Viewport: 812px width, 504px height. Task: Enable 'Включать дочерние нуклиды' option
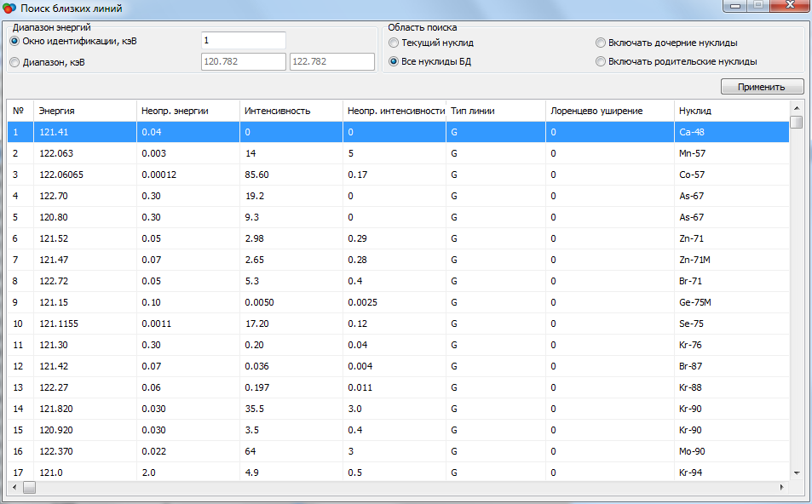tap(601, 43)
